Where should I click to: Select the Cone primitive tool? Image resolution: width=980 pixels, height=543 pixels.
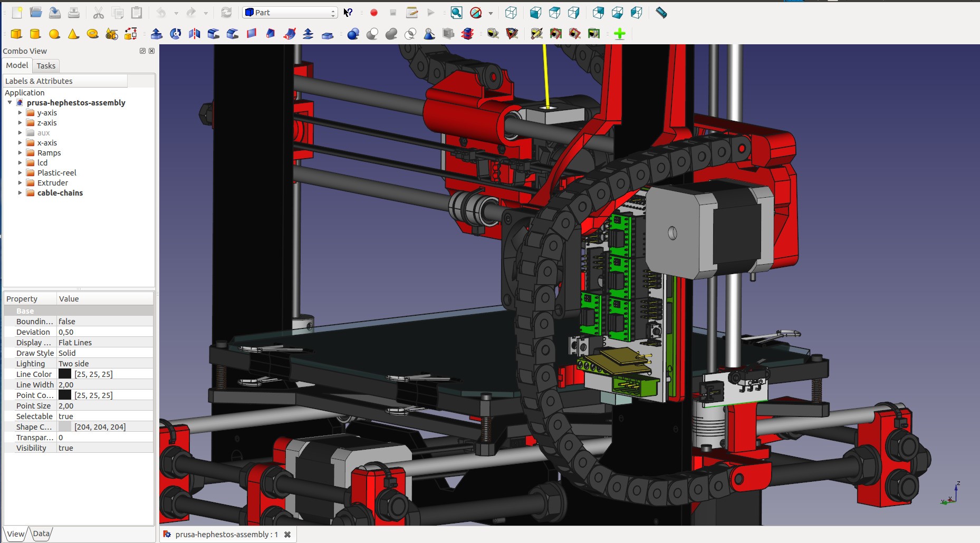click(73, 33)
